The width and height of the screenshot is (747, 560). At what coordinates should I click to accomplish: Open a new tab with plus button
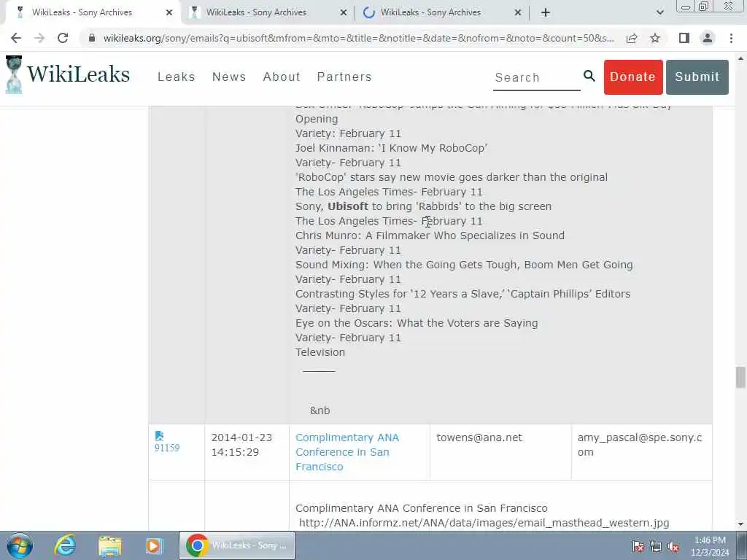pos(546,12)
